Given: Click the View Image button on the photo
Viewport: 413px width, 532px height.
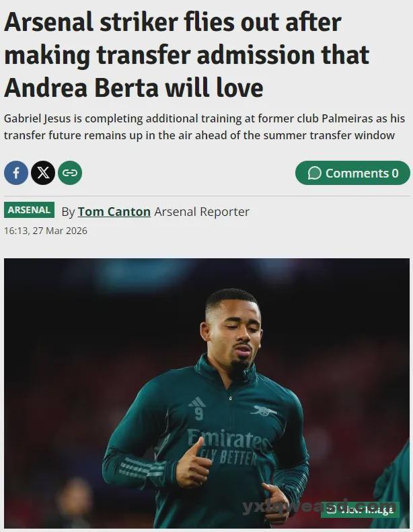Looking at the screenshot, I should click(360, 510).
